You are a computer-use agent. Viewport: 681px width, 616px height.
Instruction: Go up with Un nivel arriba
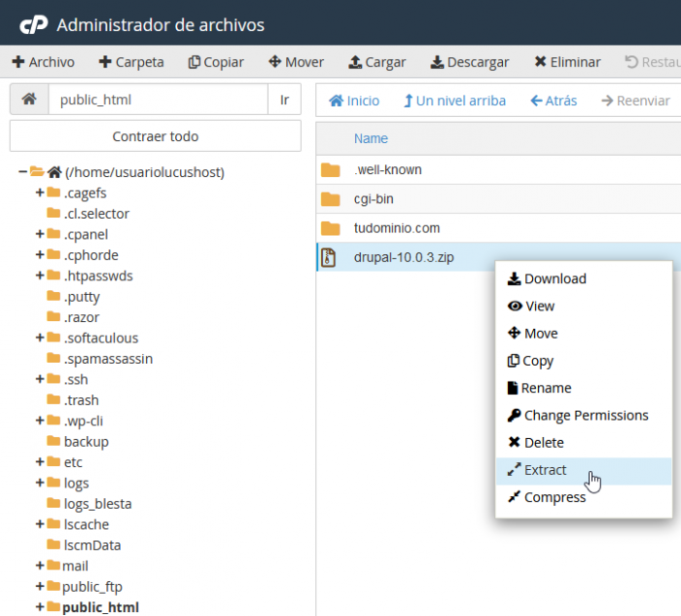[454, 100]
